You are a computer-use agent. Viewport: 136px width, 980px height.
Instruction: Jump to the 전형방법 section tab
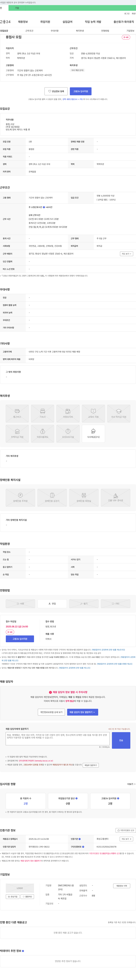tap(105, 31)
